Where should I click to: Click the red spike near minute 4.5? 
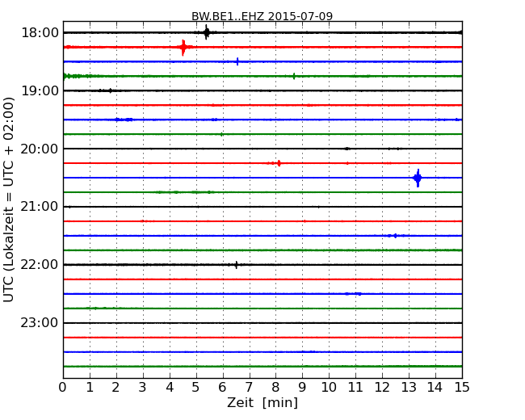(183, 47)
